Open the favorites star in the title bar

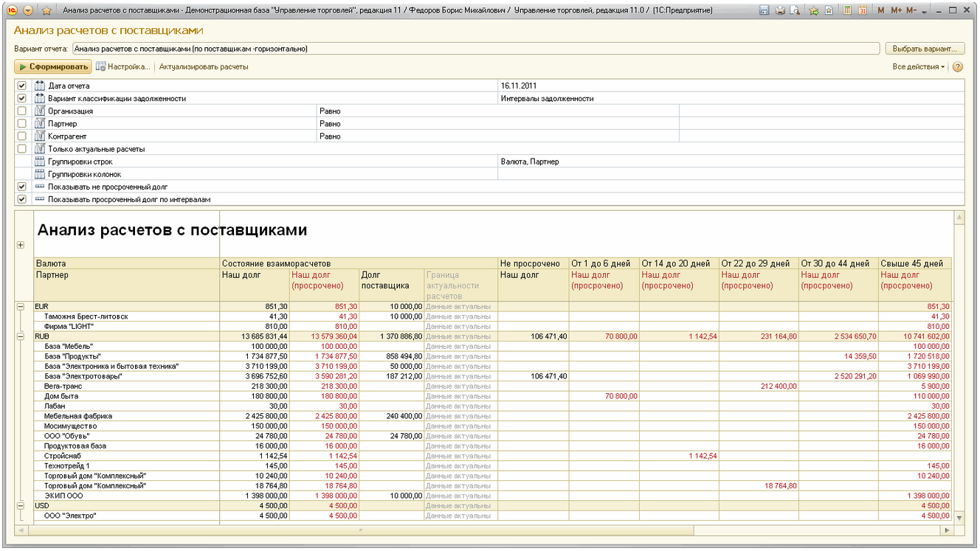[x=46, y=10]
